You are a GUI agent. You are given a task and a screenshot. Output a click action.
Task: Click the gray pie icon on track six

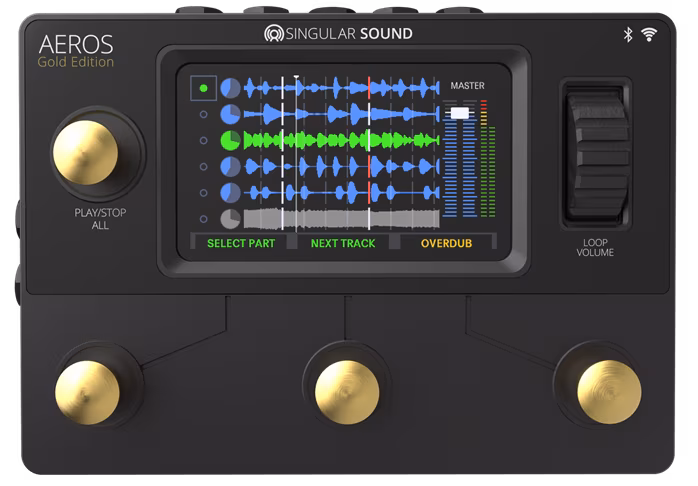click(x=231, y=219)
